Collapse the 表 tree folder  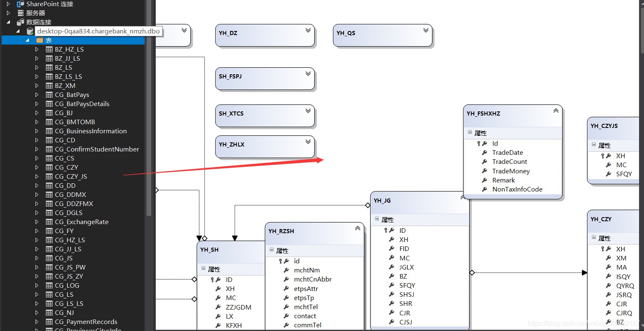point(28,40)
